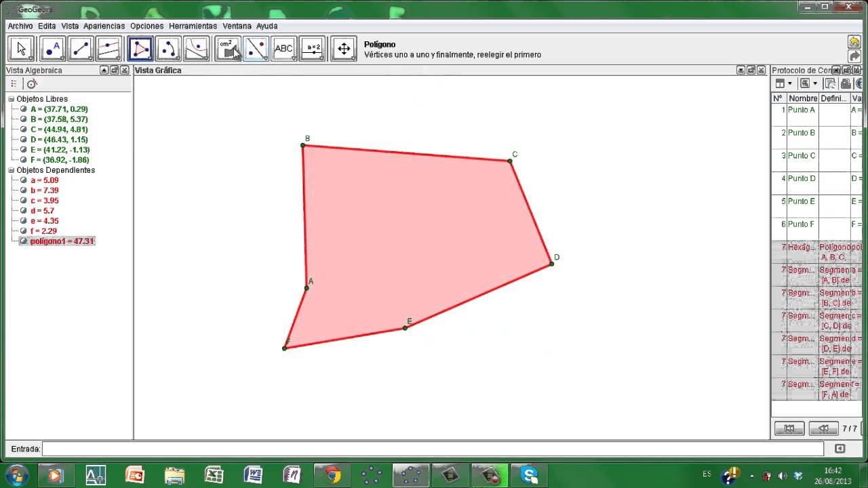The height and width of the screenshot is (488, 868).
Task: Collapse the Objetos Libres tree group
Action: (12, 99)
